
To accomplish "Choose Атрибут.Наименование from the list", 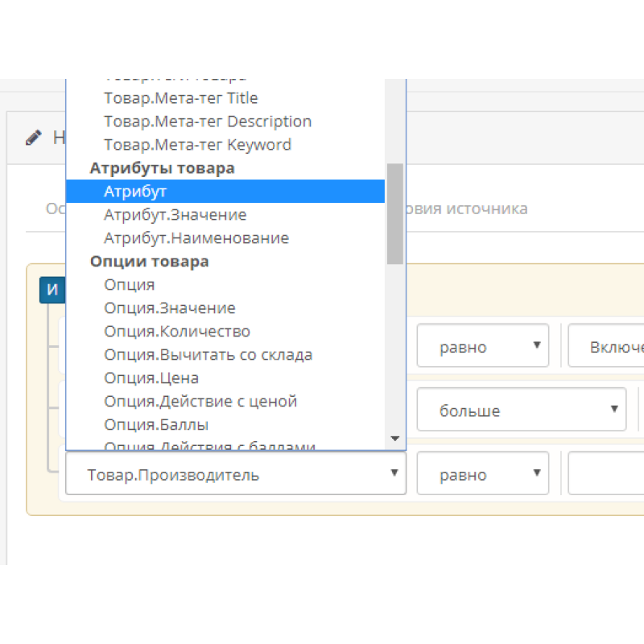I will [196, 238].
